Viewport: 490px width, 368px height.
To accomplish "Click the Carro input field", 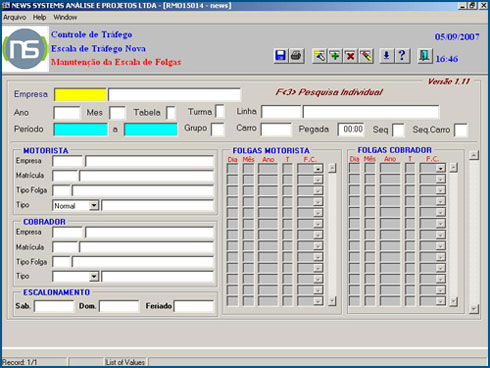I will click(276, 129).
